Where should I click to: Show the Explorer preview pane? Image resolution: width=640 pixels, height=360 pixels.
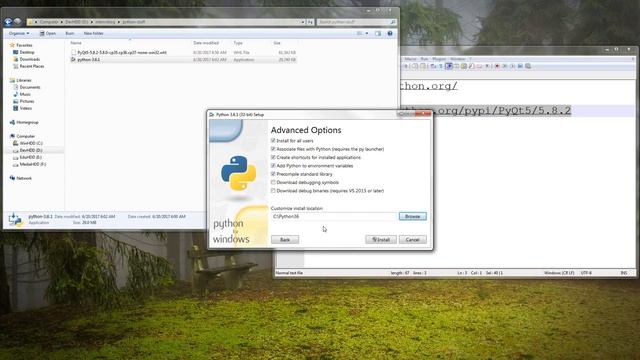point(378,33)
